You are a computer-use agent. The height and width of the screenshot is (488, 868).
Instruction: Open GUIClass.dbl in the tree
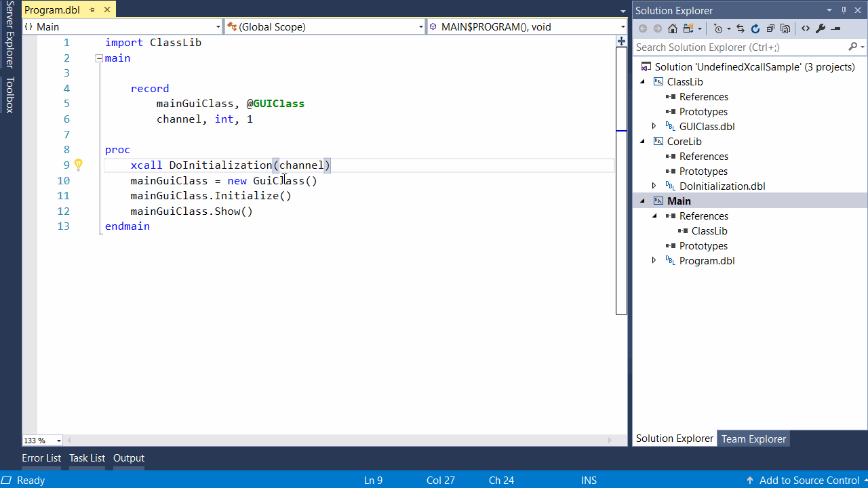707,127
